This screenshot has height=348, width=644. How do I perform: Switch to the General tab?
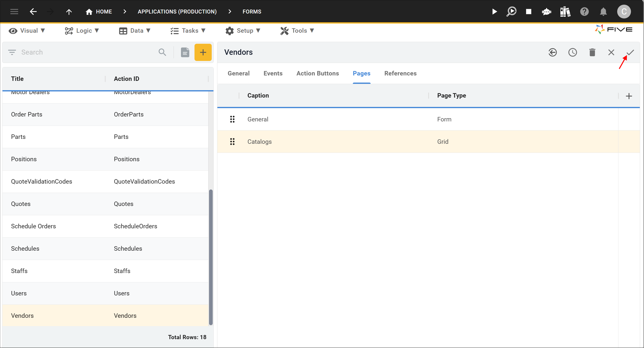(239, 73)
